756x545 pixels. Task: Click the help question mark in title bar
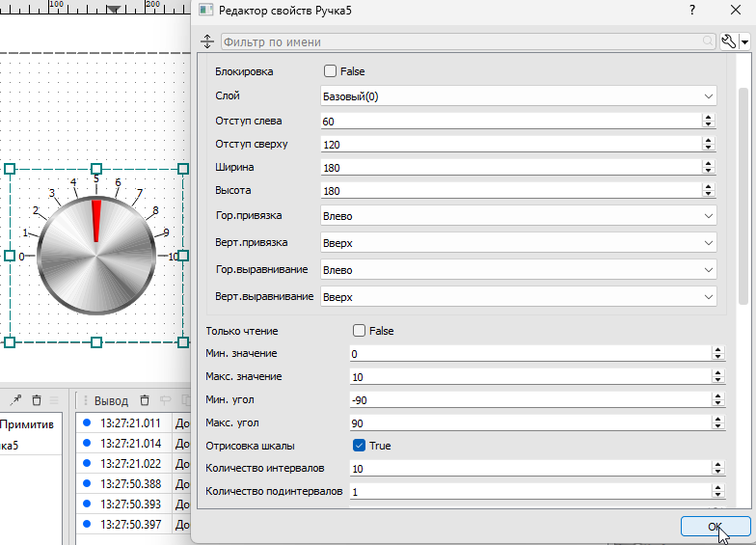[x=691, y=10]
